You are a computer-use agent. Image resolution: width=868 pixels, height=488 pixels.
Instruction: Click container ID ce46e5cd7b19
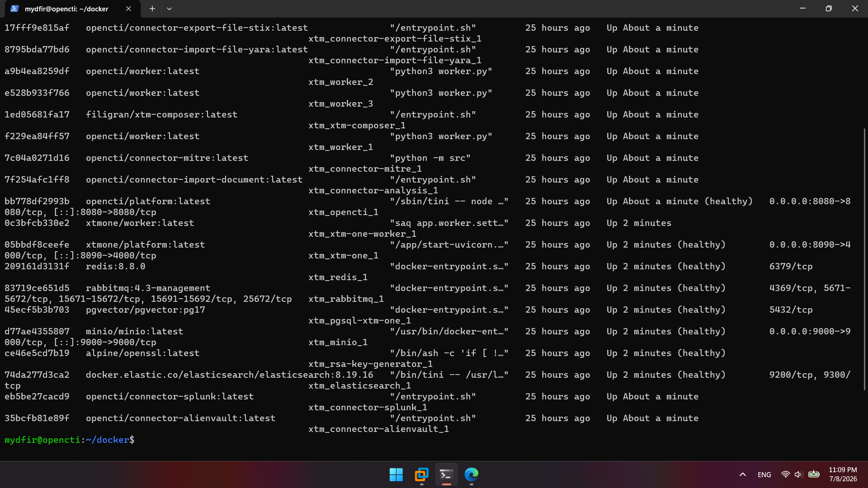click(37, 353)
